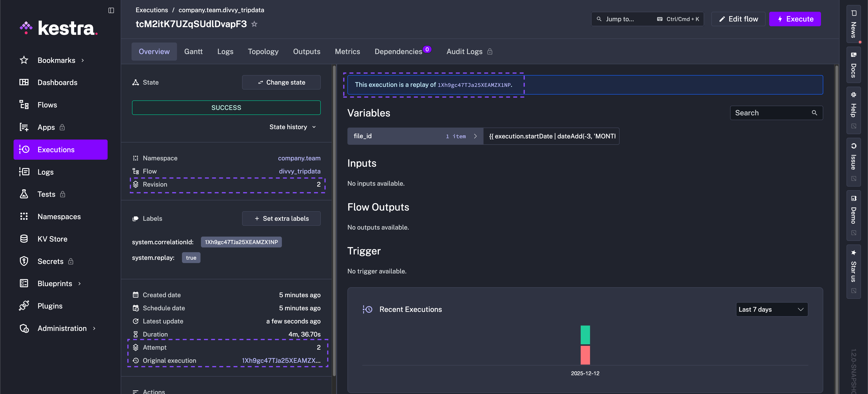
Task: Open the original execution link
Action: (281, 360)
